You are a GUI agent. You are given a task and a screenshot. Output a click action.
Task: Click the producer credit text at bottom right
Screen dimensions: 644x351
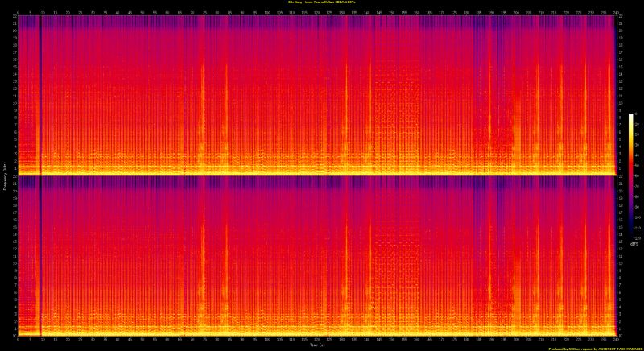click(596, 348)
